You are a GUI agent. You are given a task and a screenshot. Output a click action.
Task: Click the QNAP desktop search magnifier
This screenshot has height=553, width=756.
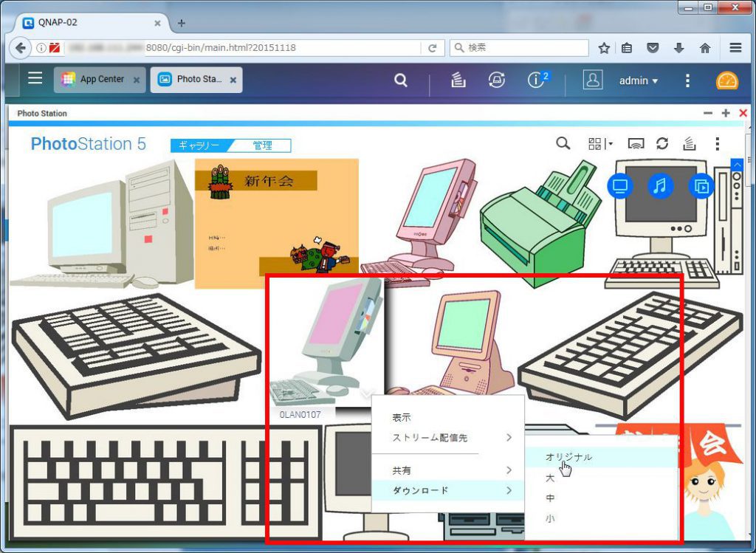(401, 80)
